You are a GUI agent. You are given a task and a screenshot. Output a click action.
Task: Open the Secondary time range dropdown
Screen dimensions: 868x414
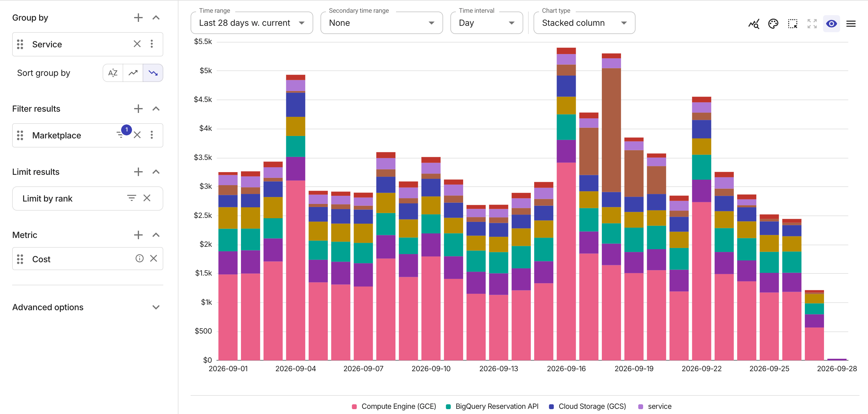(x=381, y=23)
